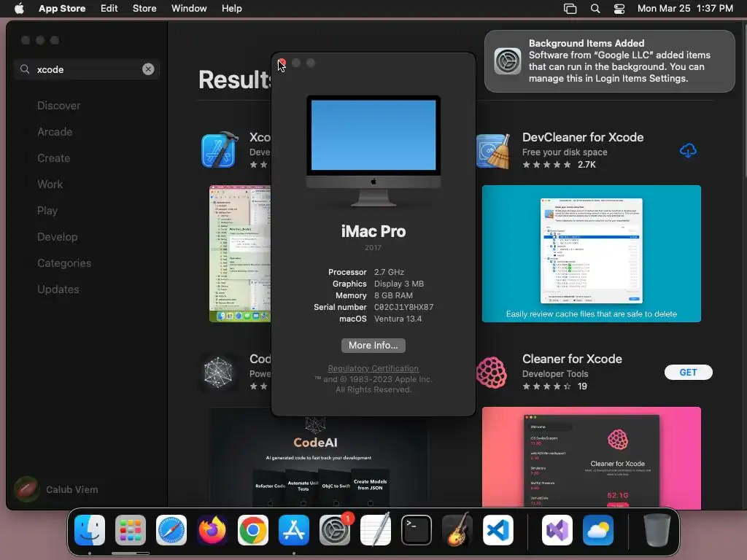Open Launchpad from the Dock
The image size is (747, 560).
point(131,530)
